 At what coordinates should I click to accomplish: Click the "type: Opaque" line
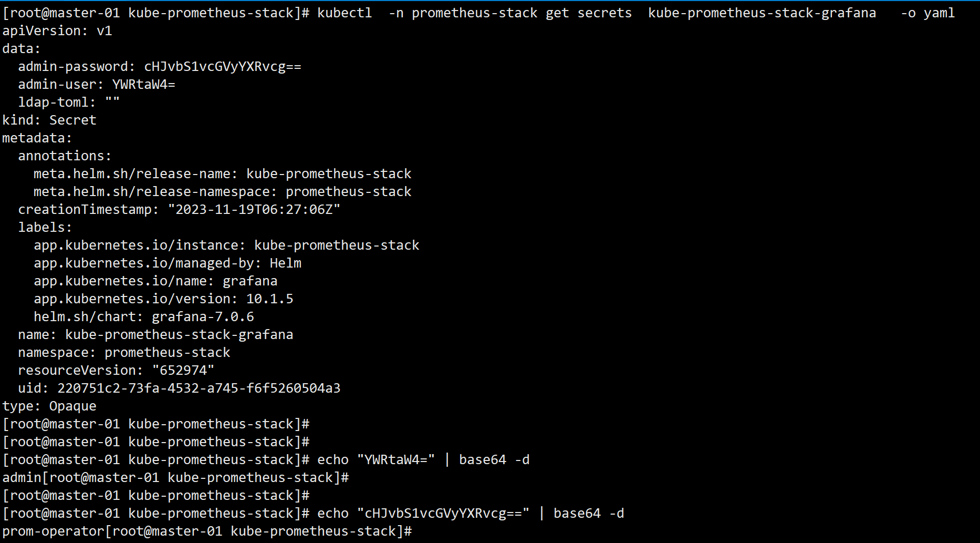point(49,406)
